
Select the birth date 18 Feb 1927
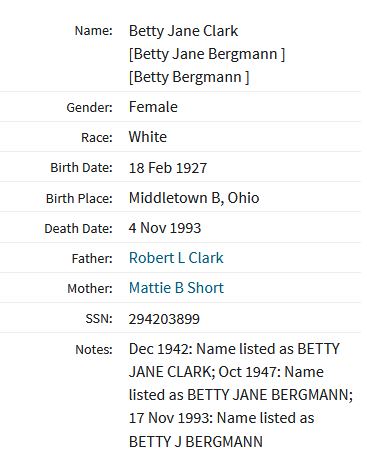point(168,168)
